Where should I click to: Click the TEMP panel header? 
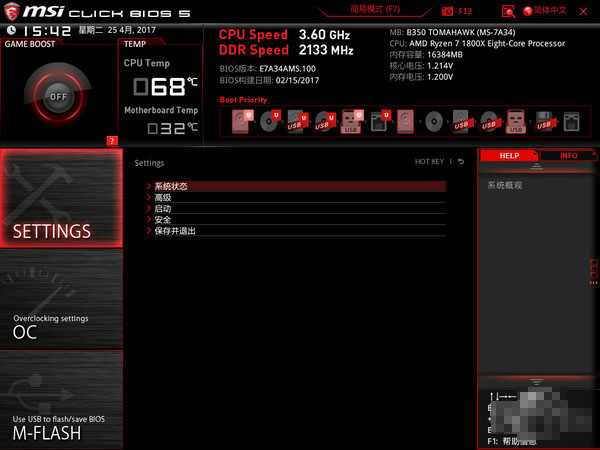(135, 44)
